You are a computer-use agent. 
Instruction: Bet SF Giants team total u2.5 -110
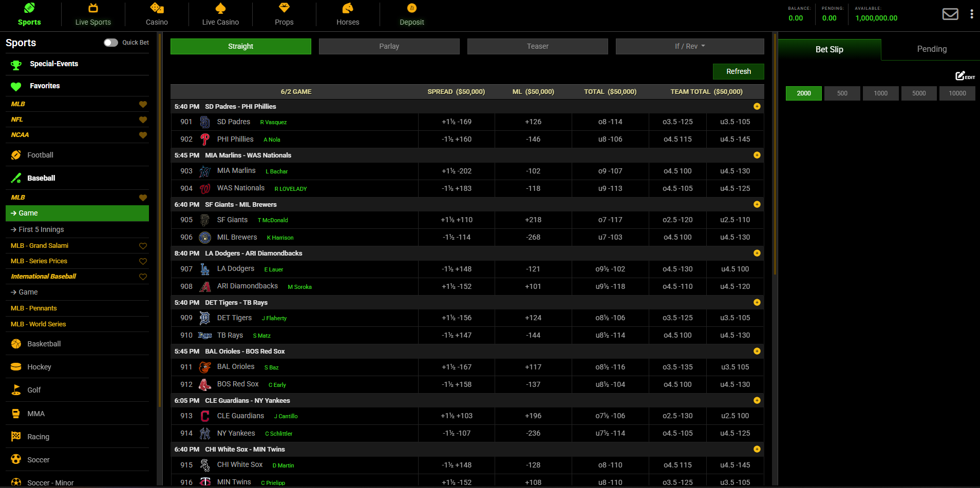[x=735, y=220]
